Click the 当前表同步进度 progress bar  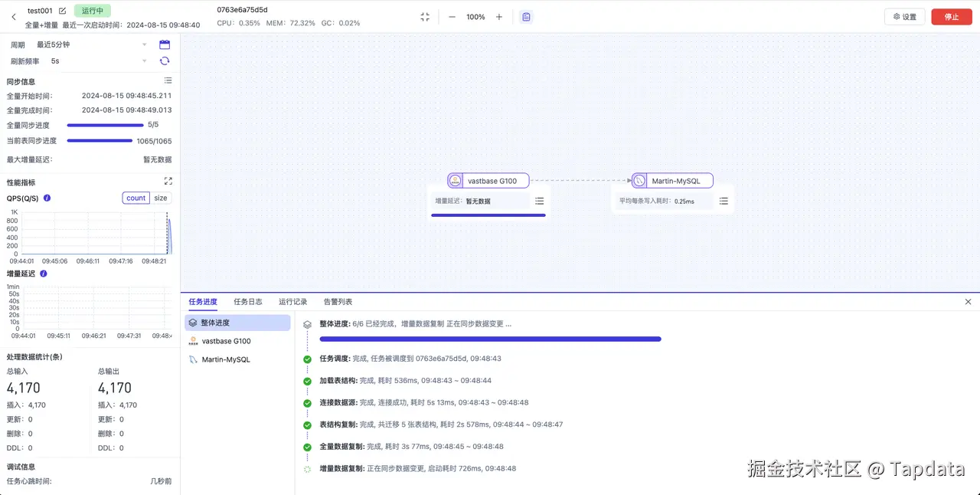click(100, 141)
